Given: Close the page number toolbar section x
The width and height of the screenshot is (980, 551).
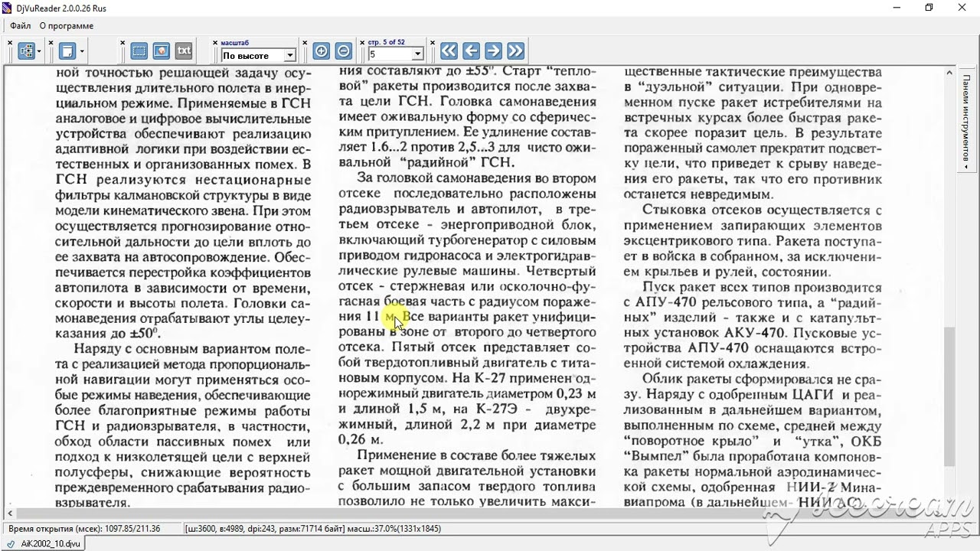Looking at the screenshot, I should click(361, 43).
